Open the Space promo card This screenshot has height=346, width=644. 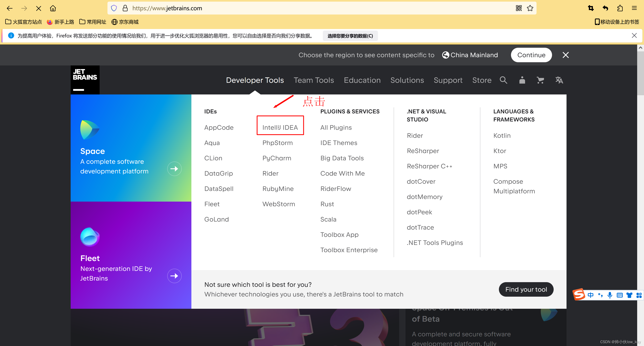click(x=131, y=148)
